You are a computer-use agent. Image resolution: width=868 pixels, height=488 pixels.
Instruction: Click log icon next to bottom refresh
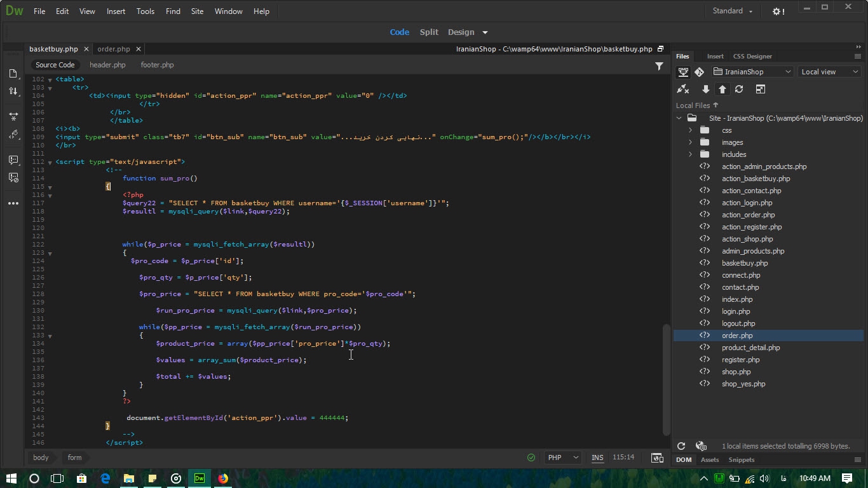(x=701, y=446)
